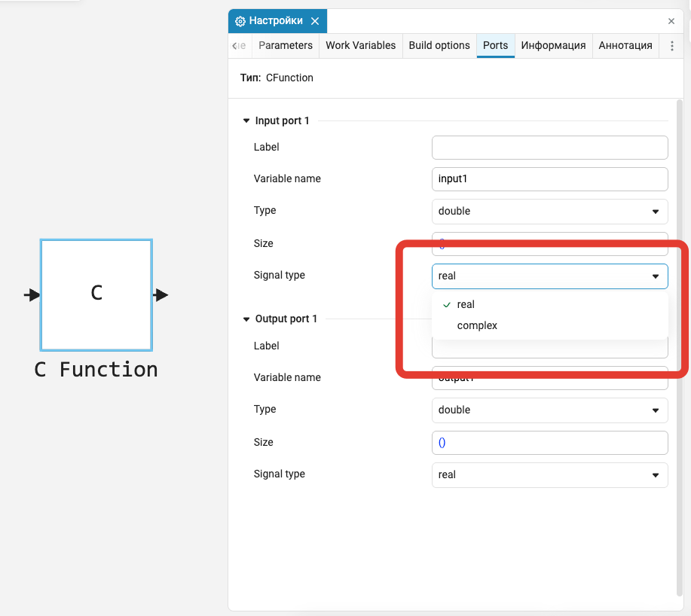
Task: Close the settings panel at top right
Action: point(671,21)
